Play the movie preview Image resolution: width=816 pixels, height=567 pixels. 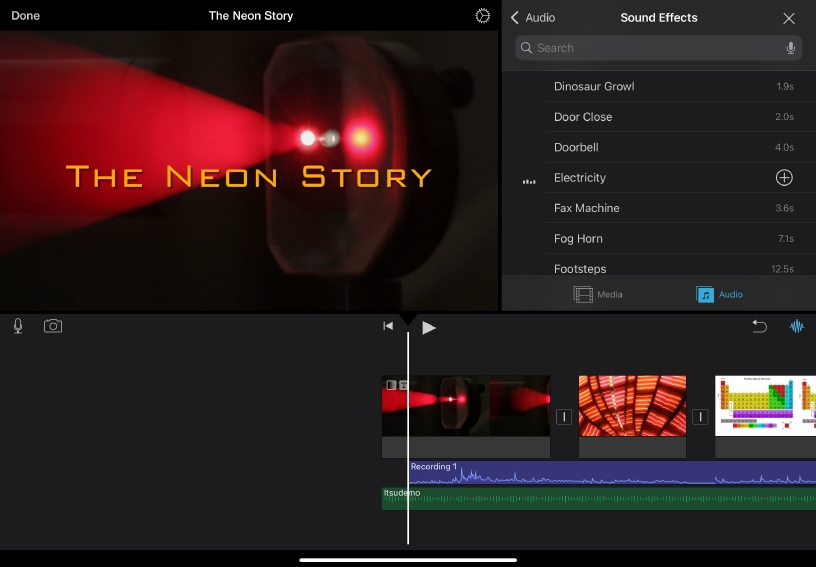click(x=429, y=327)
